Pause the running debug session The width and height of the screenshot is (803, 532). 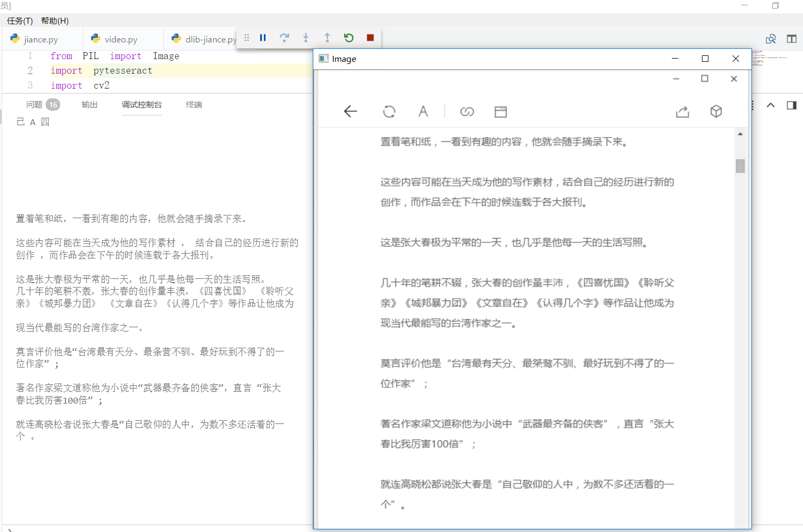[x=263, y=38]
